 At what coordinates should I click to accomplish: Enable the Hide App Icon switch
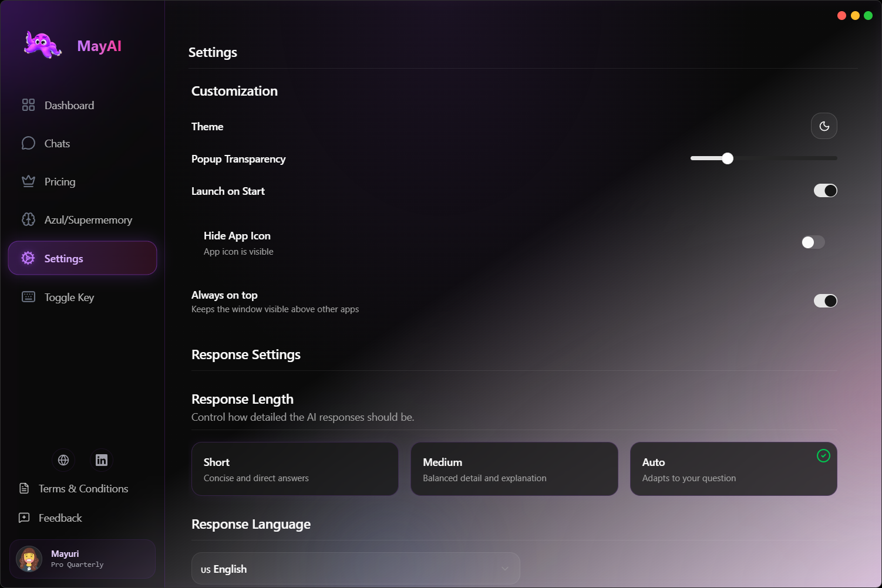click(x=813, y=242)
